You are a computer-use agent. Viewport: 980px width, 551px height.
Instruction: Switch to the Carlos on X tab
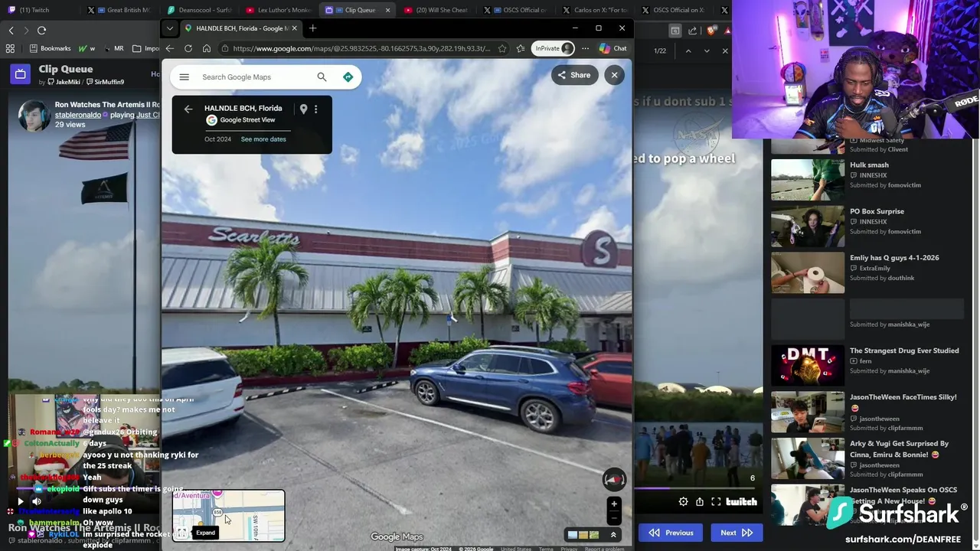coord(596,10)
